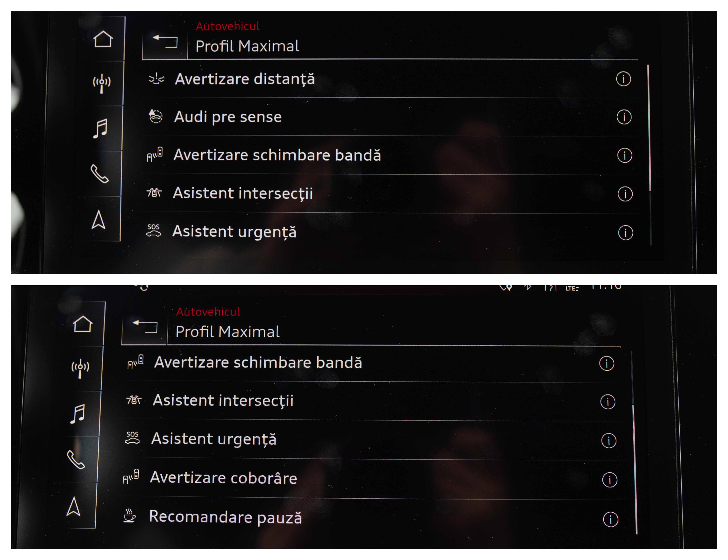Select the Avertizare distanță entry
Screen dimensions: 728x560
[x=244, y=79]
